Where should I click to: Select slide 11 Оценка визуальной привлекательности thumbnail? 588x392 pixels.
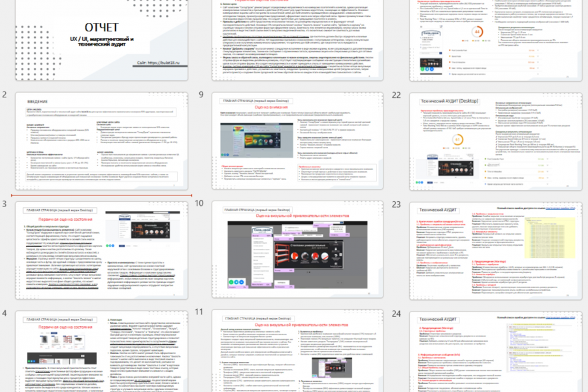tap(297, 351)
